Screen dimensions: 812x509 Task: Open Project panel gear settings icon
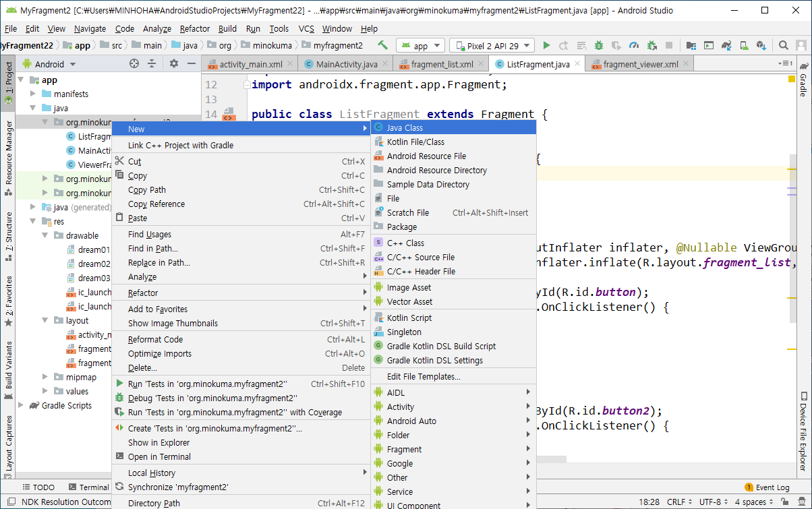(x=174, y=63)
